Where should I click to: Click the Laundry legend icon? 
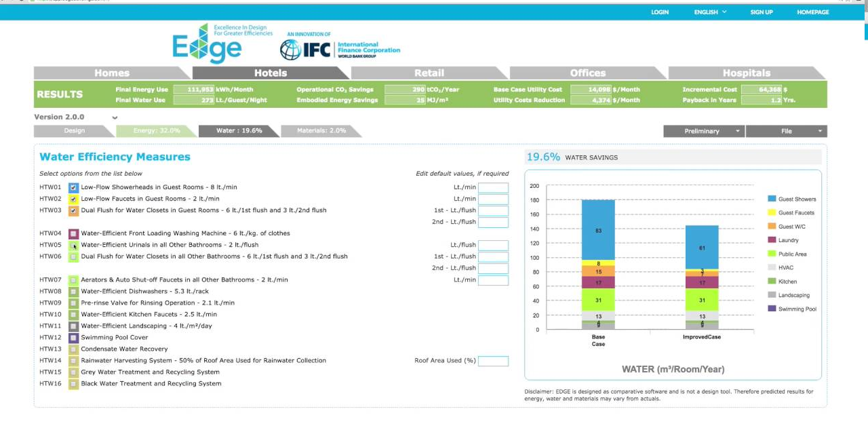coord(772,240)
